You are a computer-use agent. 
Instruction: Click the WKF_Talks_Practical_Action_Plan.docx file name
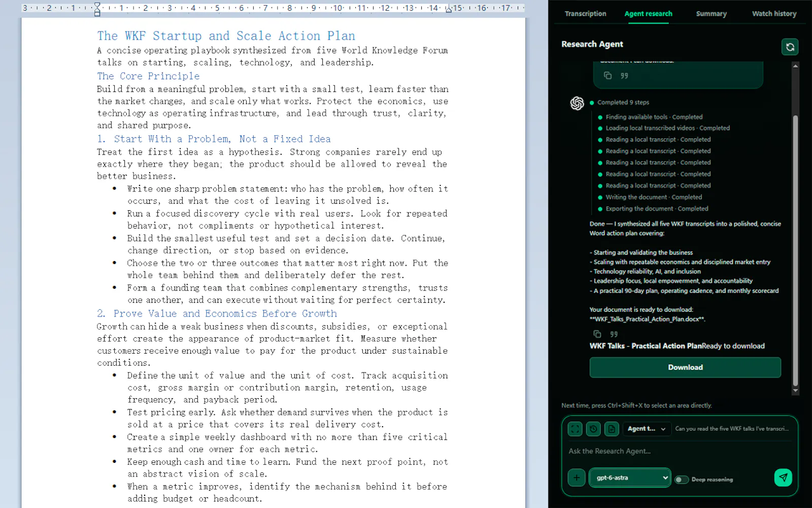point(647,319)
